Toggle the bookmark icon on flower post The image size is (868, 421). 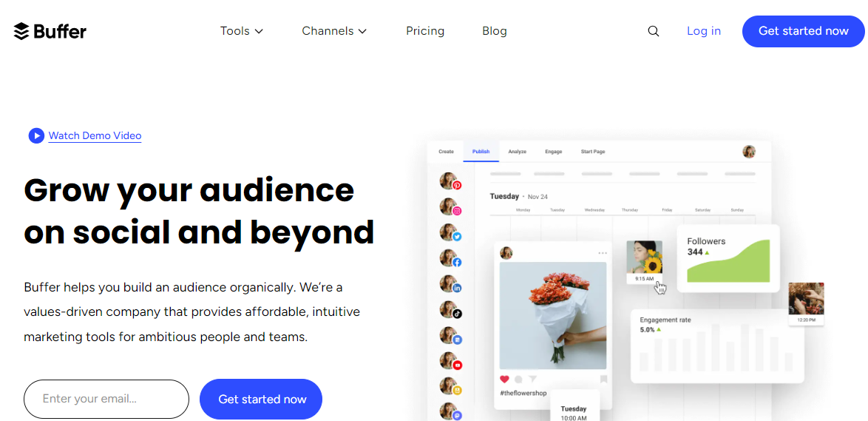(x=603, y=379)
